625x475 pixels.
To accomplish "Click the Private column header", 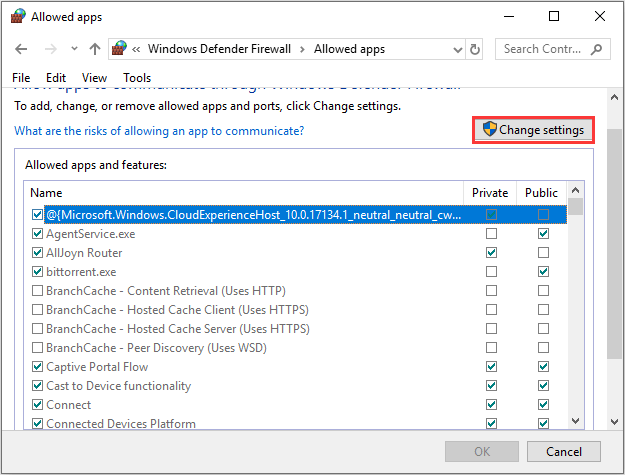I will click(x=490, y=193).
